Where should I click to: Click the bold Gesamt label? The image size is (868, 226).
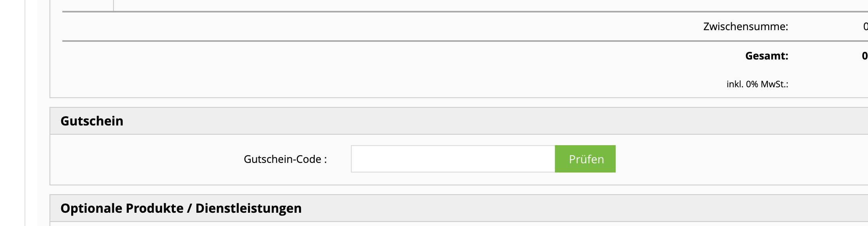coord(767,56)
